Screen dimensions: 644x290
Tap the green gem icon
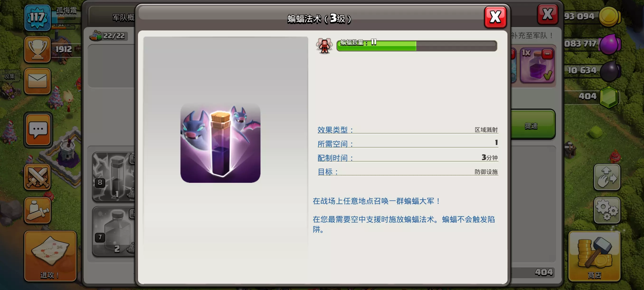pyautogui.click(x=610, y=97)
